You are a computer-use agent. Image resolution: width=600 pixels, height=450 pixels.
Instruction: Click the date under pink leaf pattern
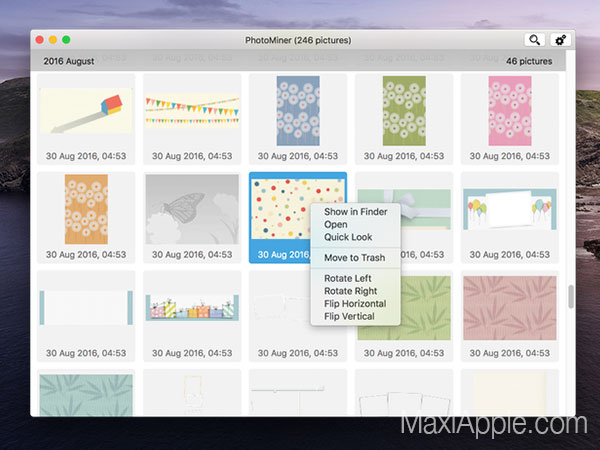click(510, 353)
